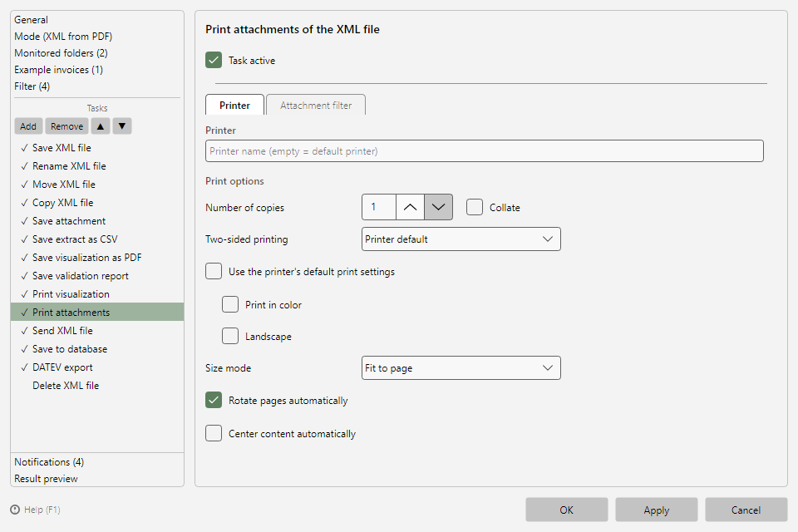This screenshot has width=798, height=532.
Task: Select the Copy XML file task
Action: tap(97, 203)
